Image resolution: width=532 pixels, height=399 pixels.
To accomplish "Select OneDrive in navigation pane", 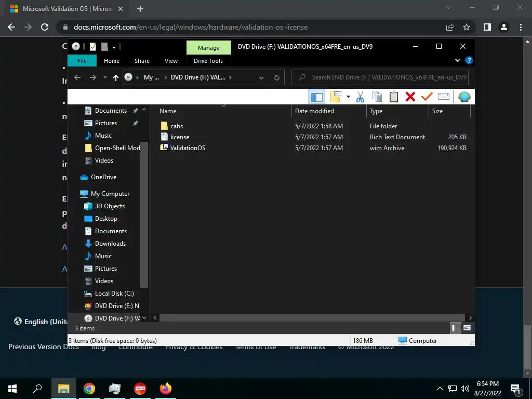I will [x=103, y=177].
